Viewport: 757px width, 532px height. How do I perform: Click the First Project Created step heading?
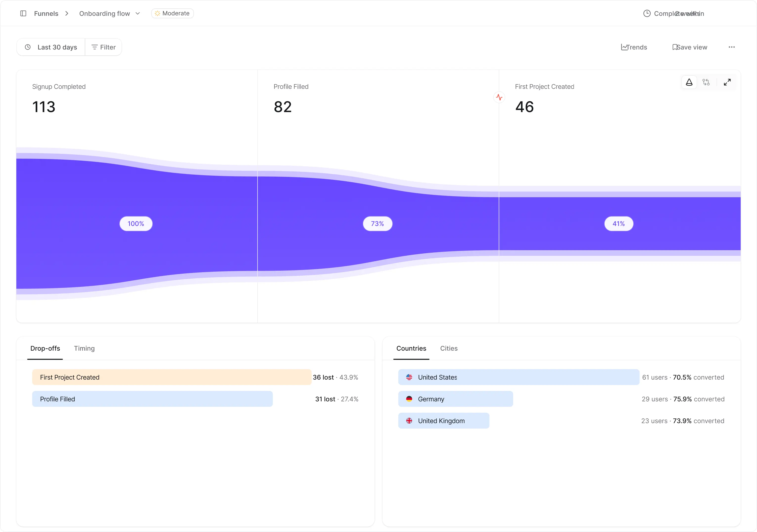[x=545, y=87]
